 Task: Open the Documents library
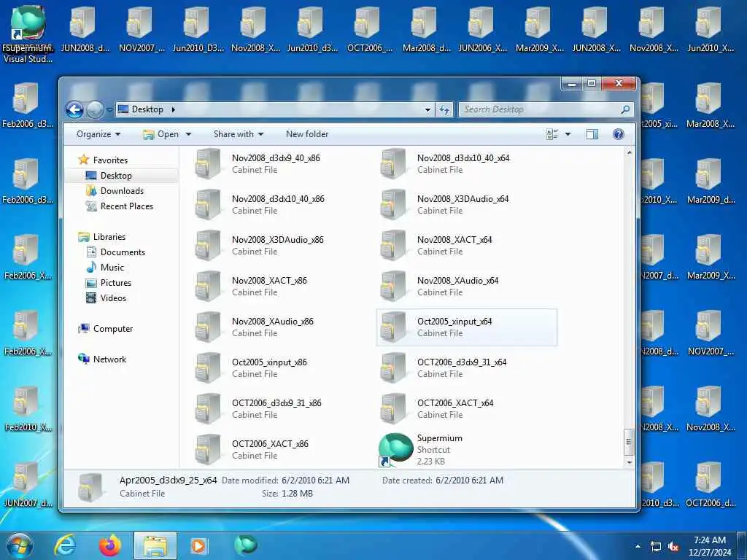[123, 252]
